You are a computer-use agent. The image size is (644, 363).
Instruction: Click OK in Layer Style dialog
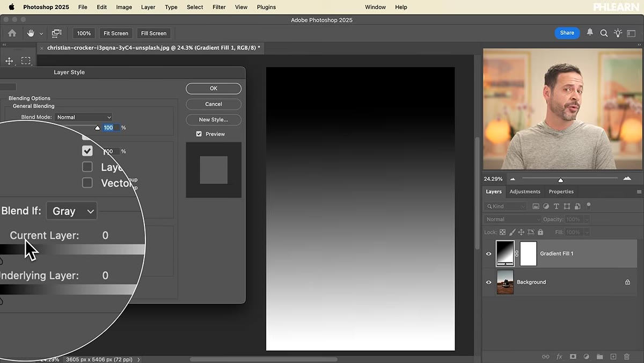(214, 89)
